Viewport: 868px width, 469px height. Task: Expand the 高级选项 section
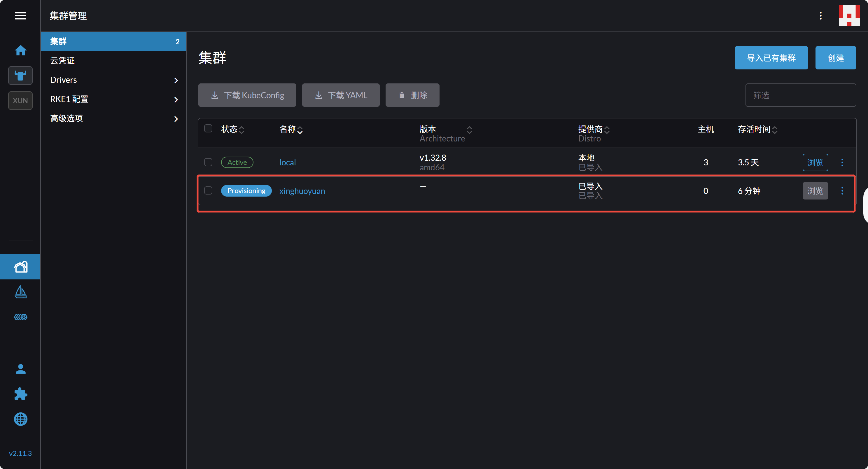pos(113,119)
